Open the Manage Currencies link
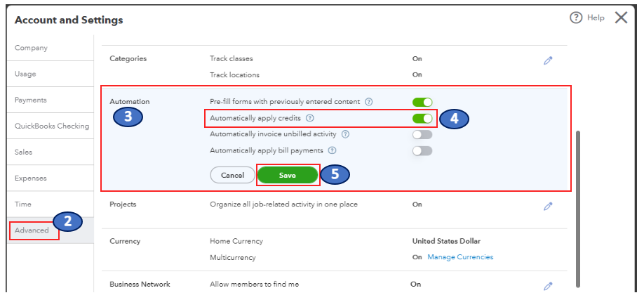Viewport: 644px width, 300px height. click(x=460, y=257)
